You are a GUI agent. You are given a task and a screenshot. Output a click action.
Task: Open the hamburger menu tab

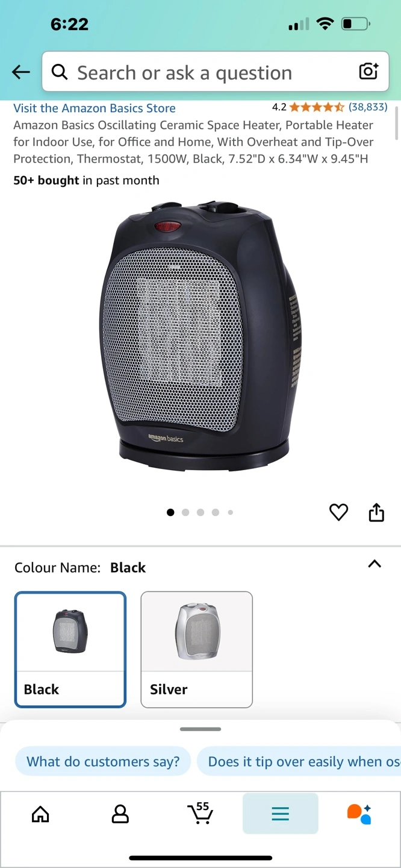pyautogui.click(x=281, y=814)
